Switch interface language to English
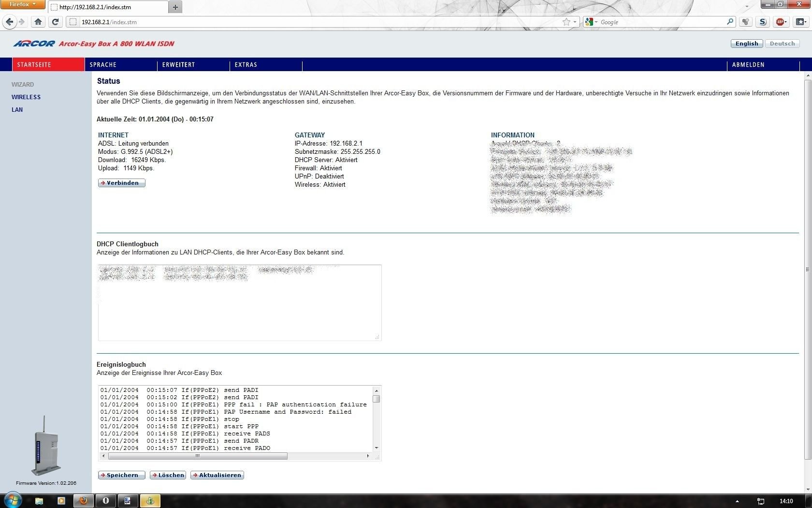 [x=747, y=44]
